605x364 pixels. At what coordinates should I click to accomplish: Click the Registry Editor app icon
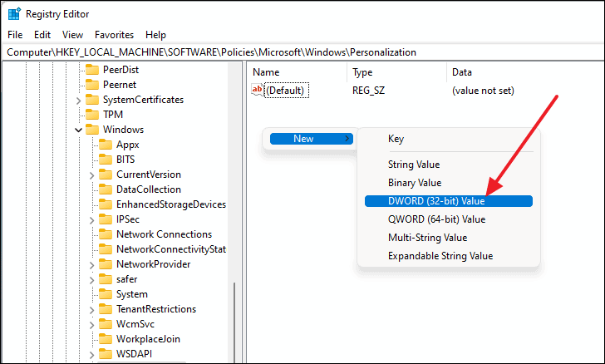[x=14, y=14]
